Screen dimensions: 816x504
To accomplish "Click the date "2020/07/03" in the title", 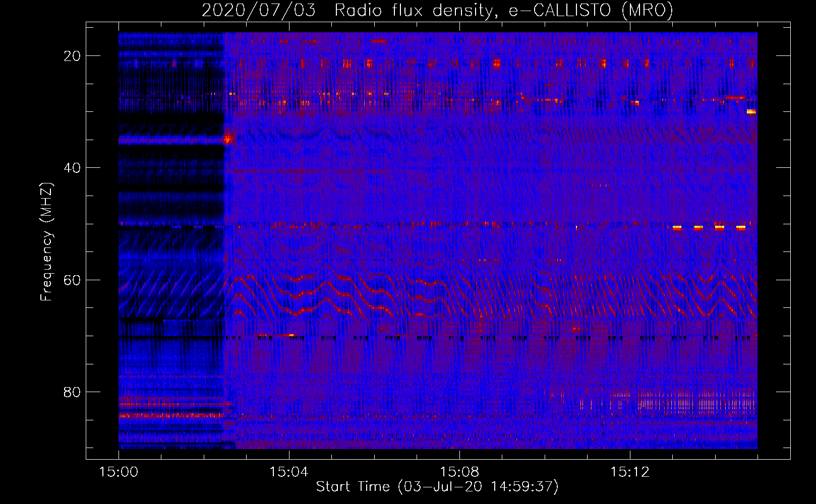I will point(259,10).
